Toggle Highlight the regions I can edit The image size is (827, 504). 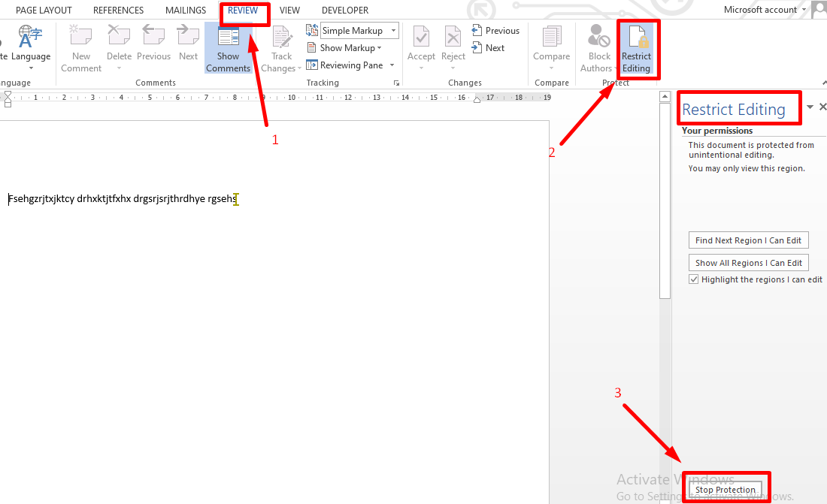click(693, 279)
